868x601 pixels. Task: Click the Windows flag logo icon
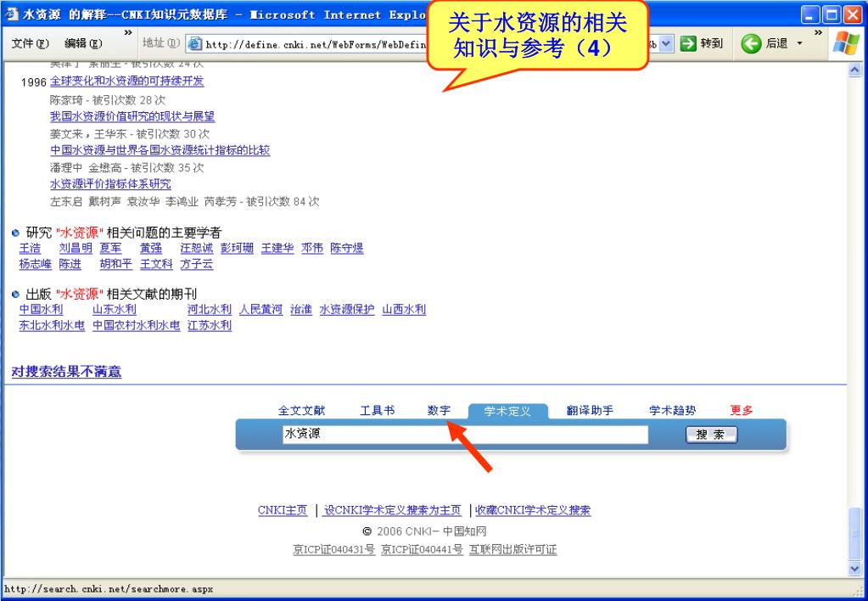click(x=847, y=43)
